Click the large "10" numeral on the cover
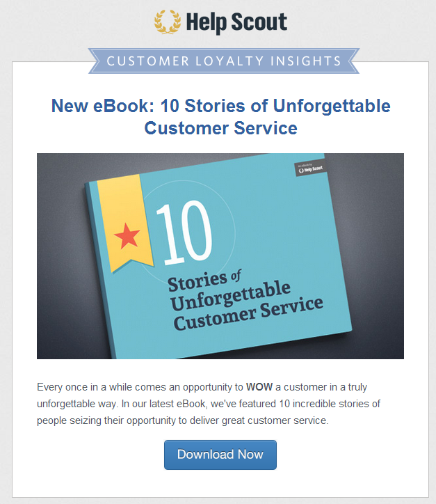The image size is (436, 504). (x=183, y=234)
